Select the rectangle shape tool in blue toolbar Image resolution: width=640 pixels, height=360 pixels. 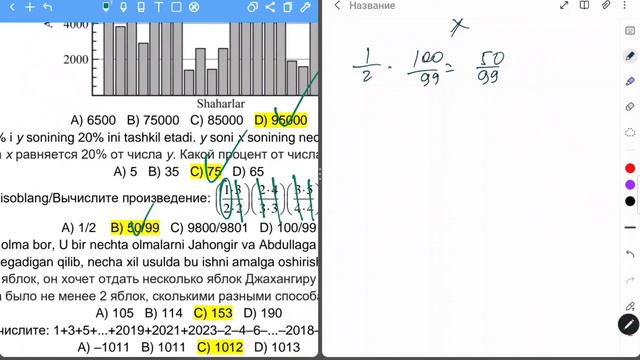176,7
